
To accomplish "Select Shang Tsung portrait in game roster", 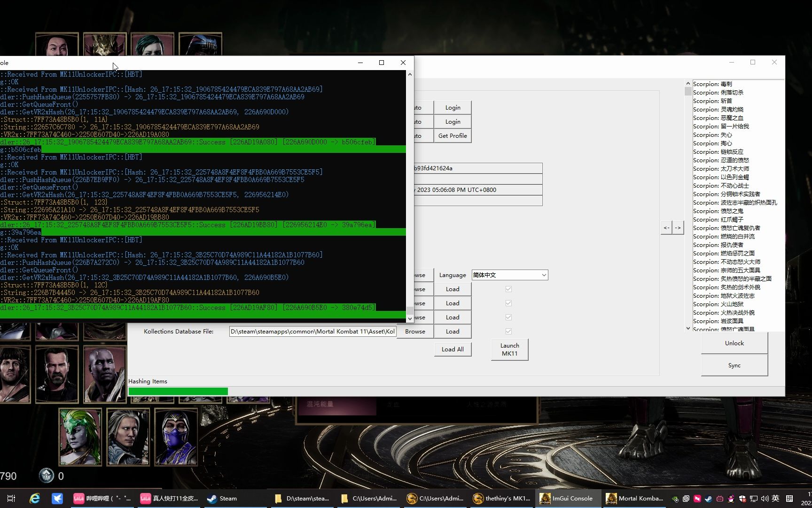I will pyautogui.click(x=57, y=44).
